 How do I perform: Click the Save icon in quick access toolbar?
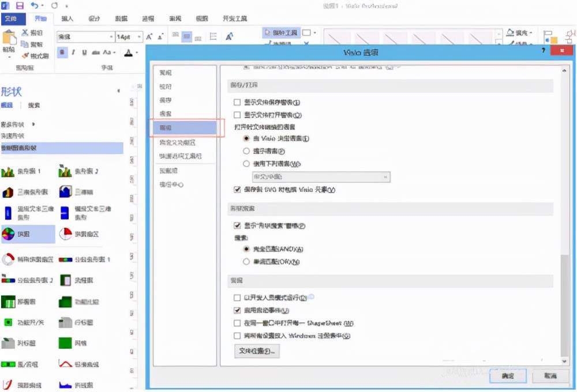coord(20,6)
